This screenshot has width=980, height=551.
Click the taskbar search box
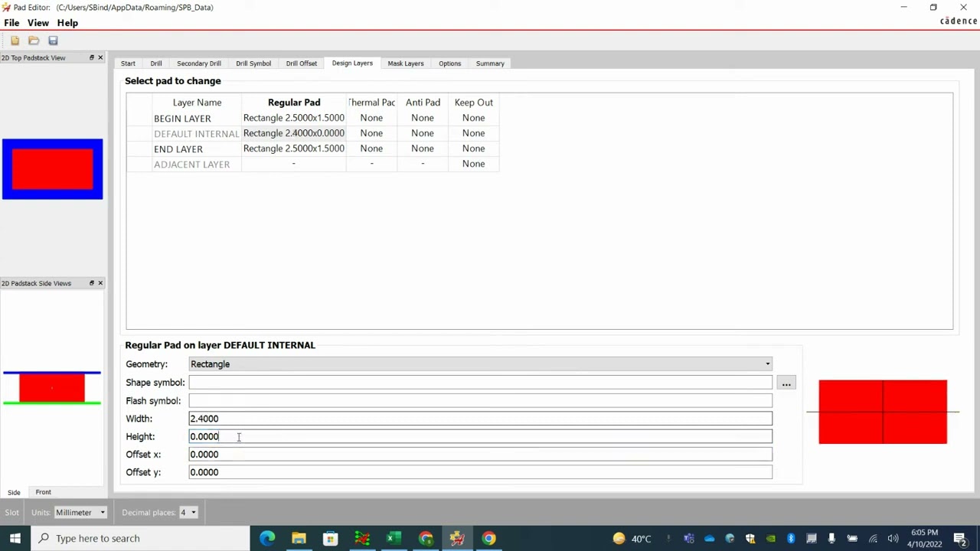click(140, 538)
